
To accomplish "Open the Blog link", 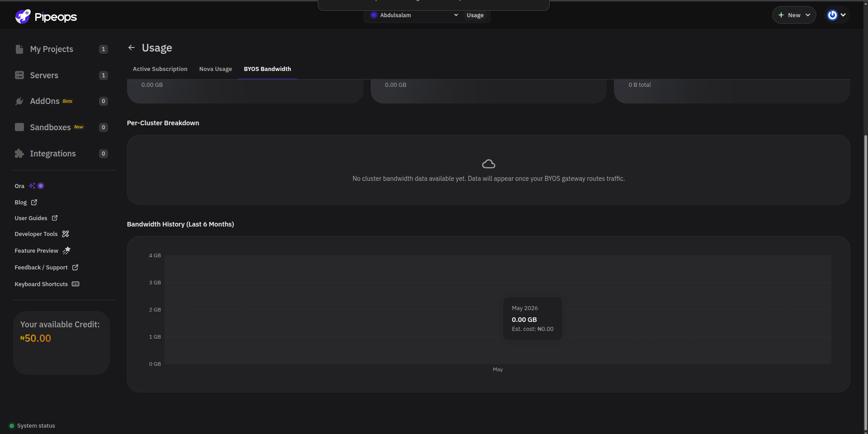I will coord(26,202).
